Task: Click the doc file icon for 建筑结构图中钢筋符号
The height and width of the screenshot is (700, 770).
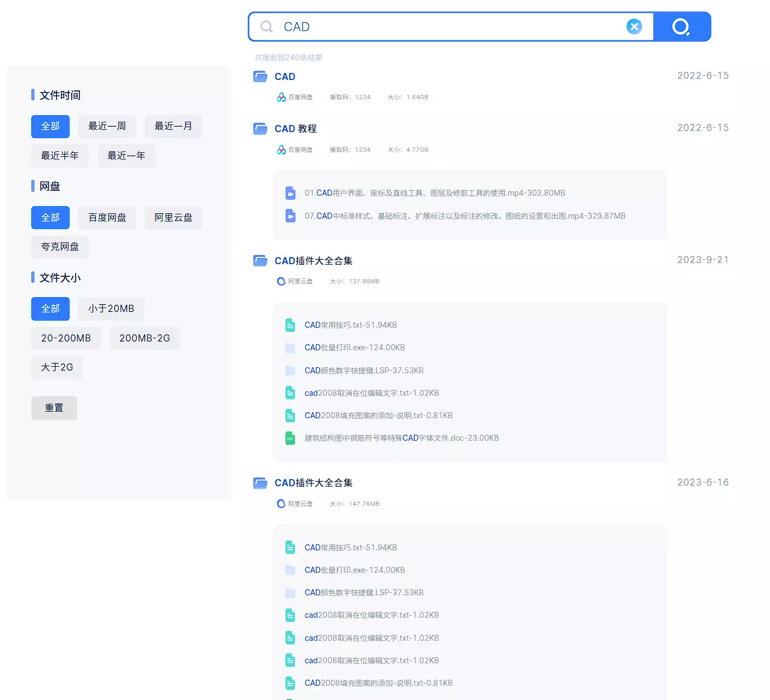Action: click(x=290, y=438)
